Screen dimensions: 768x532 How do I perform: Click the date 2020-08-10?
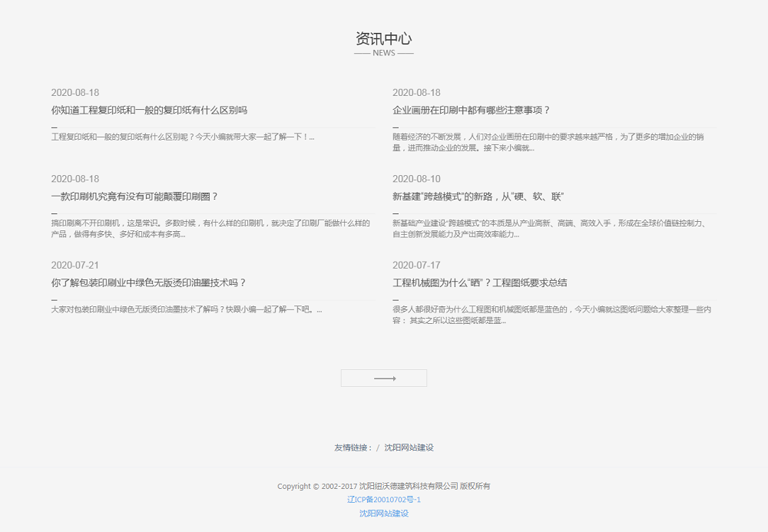pyautogui.click(x=416, y=179)
